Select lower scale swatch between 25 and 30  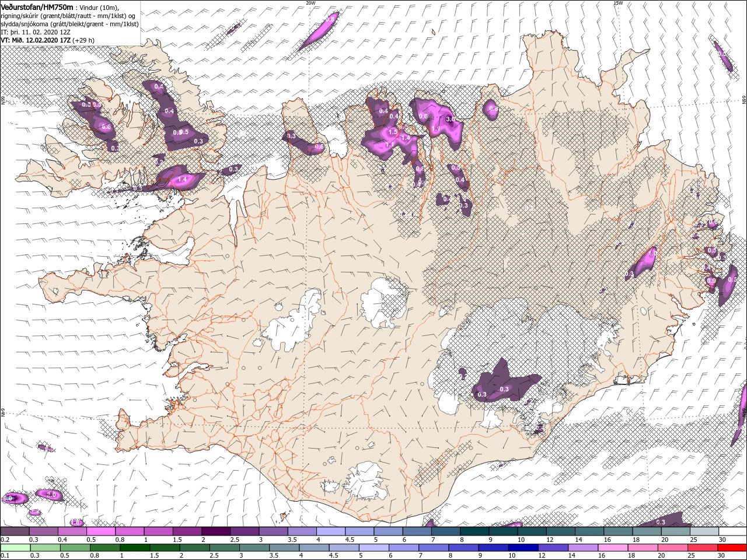[703, 548]
